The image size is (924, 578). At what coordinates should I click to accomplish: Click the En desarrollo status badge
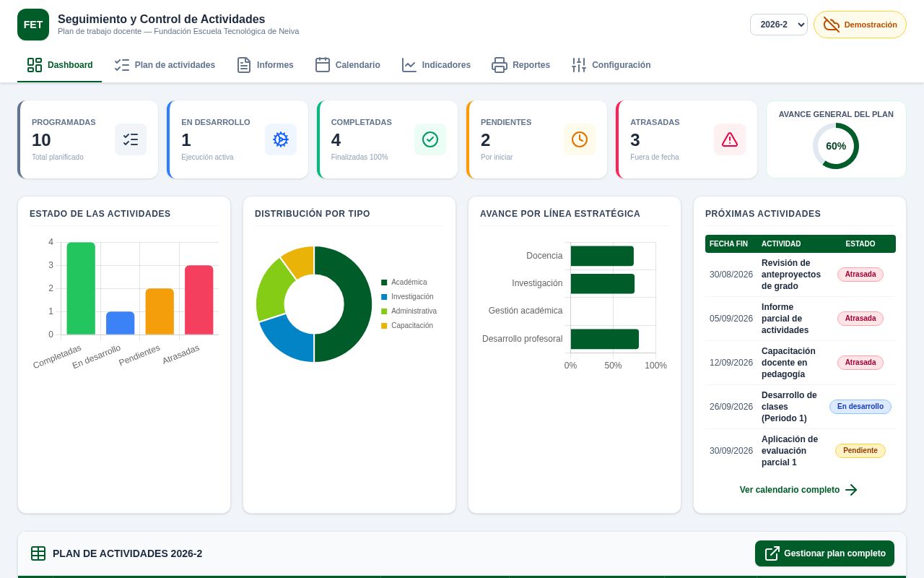[x=860, y=407]
